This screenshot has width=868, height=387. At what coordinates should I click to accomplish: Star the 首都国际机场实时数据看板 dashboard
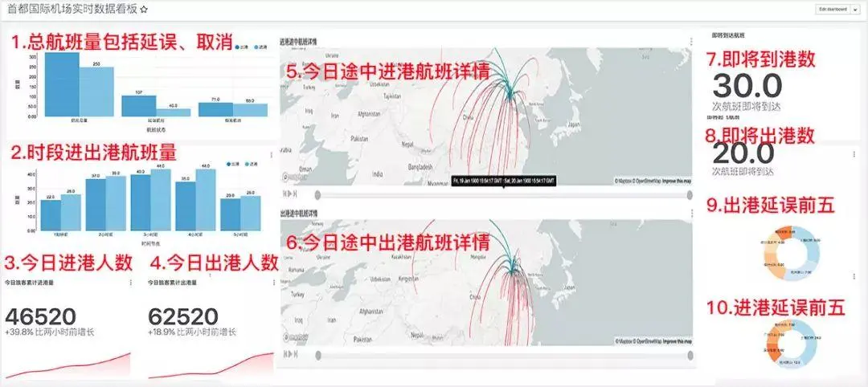click(x=145, y=10)
